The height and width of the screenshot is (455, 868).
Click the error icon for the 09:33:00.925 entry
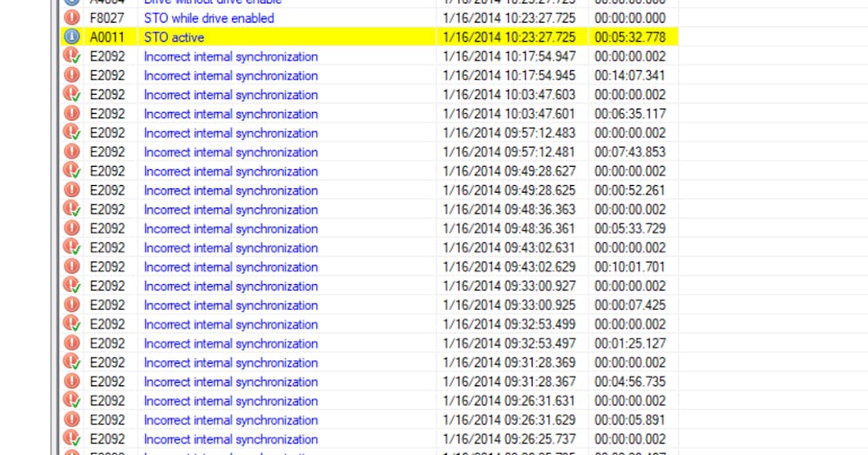[x=72, y=305]
